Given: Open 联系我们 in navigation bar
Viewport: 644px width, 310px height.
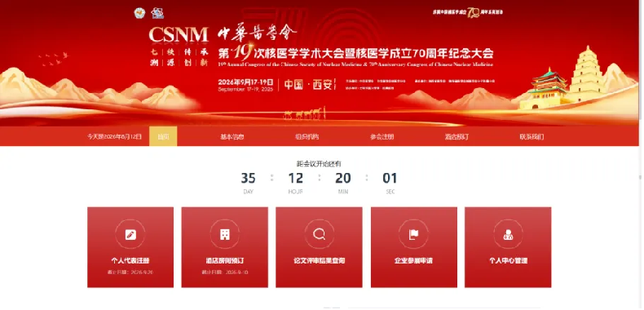Looking at the screenshot, I should 532,136.
